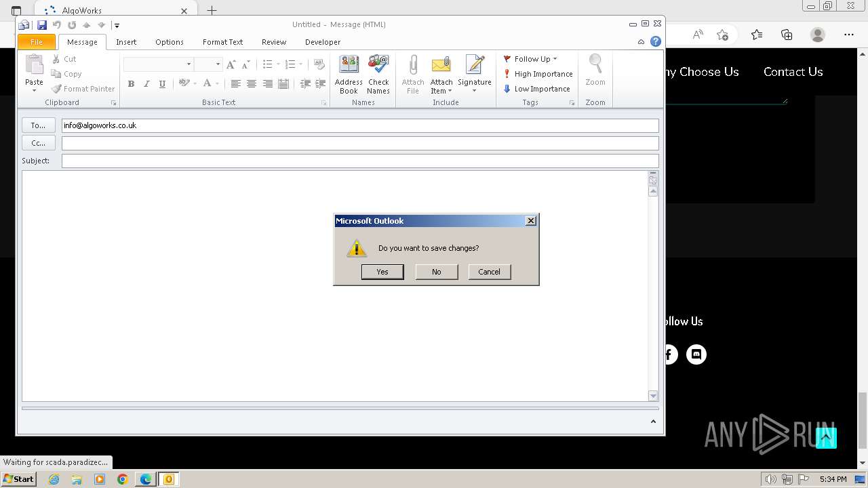This screenshot has height=488, width=868.
Task: Open the font name combo box
Action: 159,64
